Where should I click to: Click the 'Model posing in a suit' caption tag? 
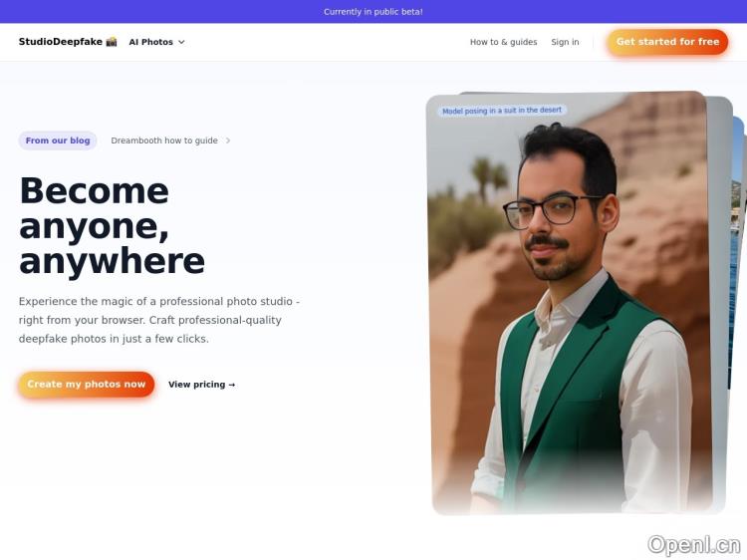click(x=502, y=111)
